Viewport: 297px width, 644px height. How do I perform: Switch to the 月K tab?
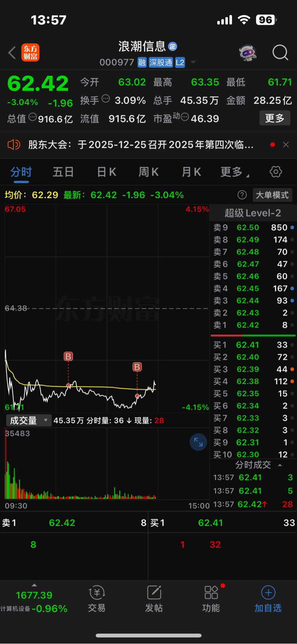[x=191, y=172]
